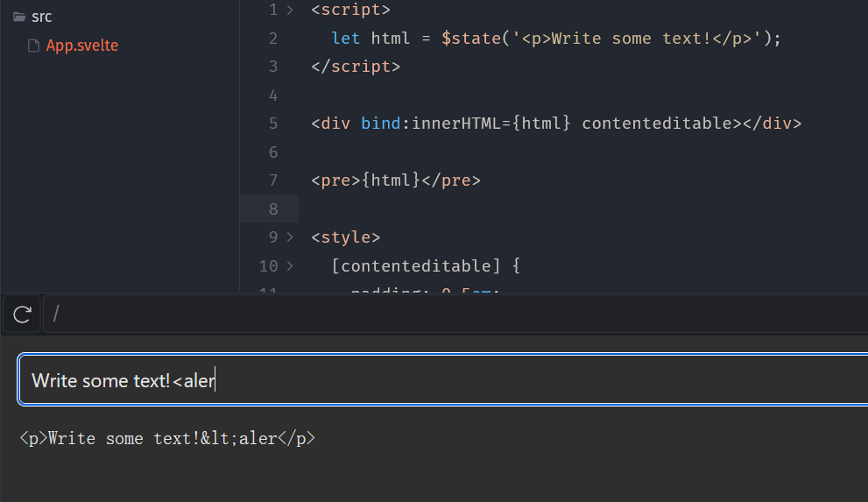The width and height of the screenshot is (868, 502).
Task: Collapse the script block fold arrow
Action: pyautogui.click(x=289, y=10)
